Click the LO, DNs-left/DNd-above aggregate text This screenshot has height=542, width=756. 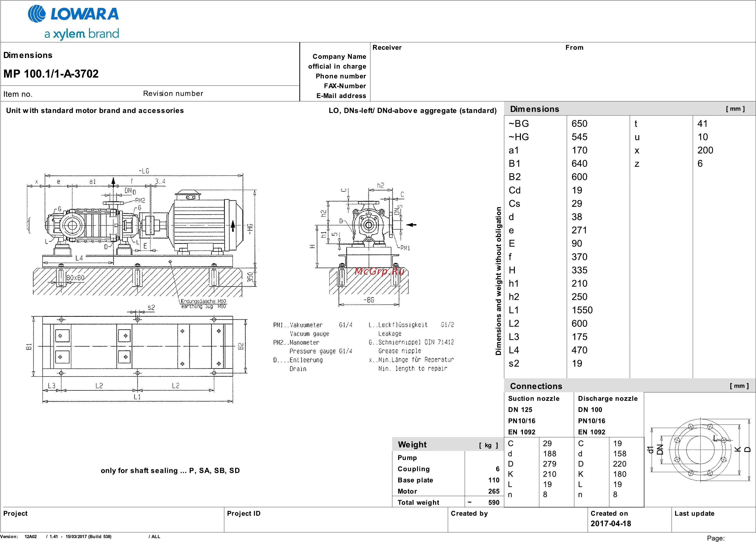[x=413, y=110]
